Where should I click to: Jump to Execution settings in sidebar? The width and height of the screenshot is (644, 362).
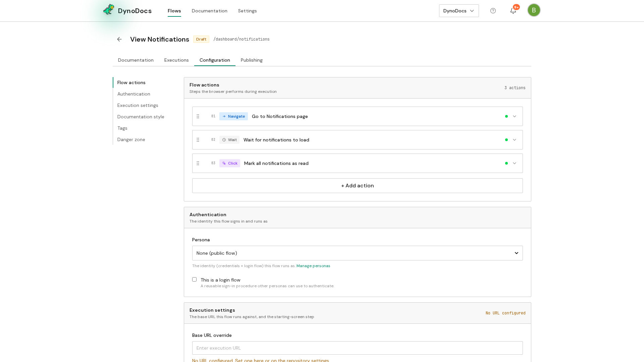[x=138, y=105]
